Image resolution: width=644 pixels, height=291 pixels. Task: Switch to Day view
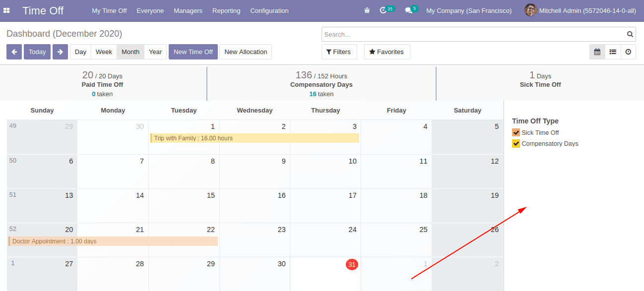[x=80, y=52]
